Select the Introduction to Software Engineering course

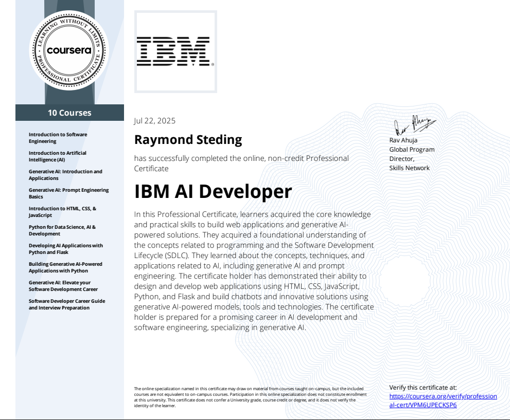pos(58,137)
